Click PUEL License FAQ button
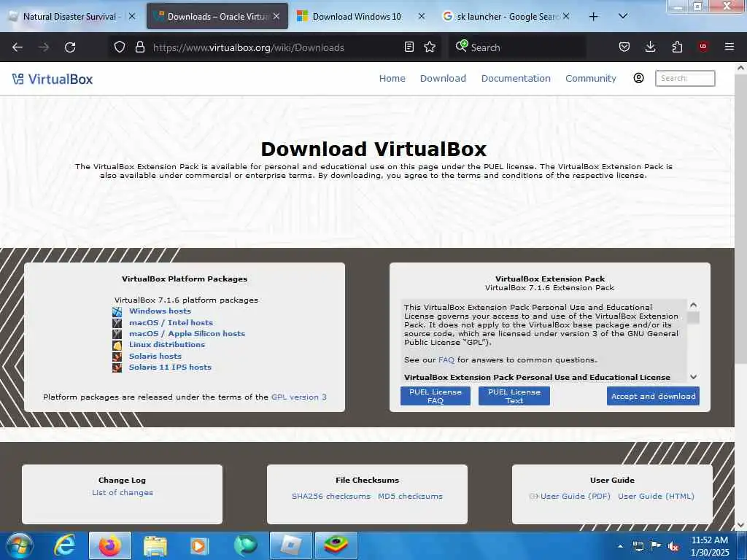The height and width of the screenshot is (560, 747). [x=435, y=396]
